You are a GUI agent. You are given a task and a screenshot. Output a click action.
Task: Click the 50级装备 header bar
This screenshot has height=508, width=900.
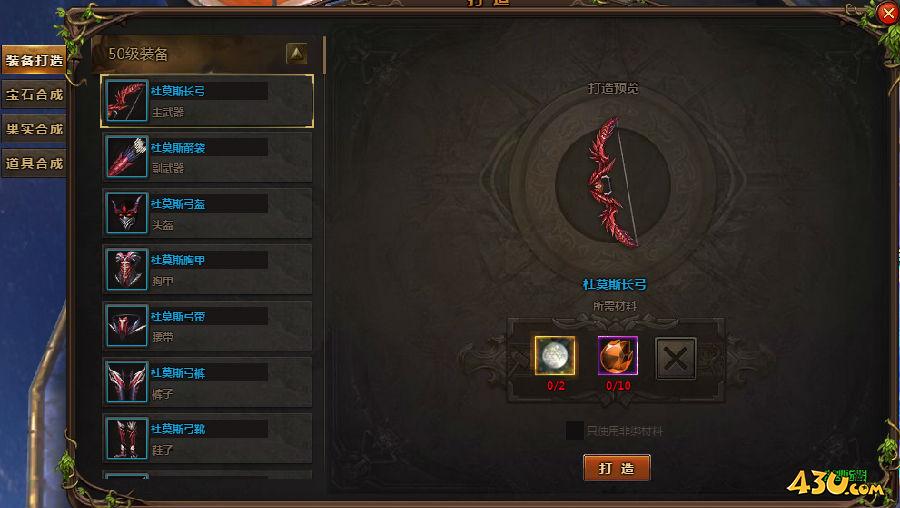pos(208,55)
